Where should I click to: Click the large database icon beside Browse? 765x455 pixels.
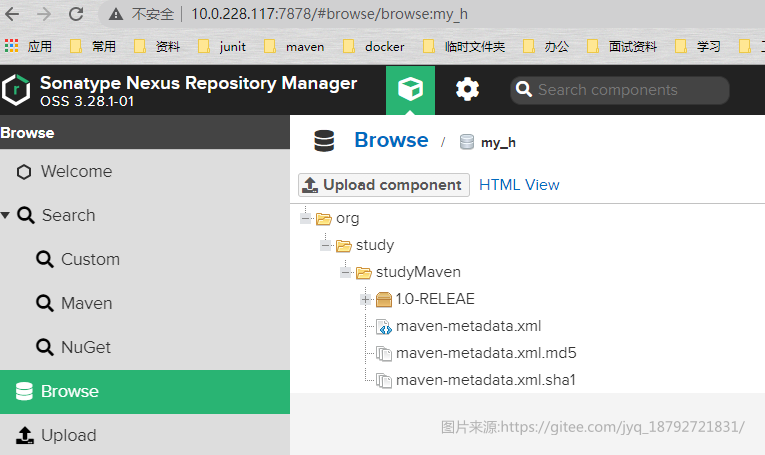click(x=324, y=141)
